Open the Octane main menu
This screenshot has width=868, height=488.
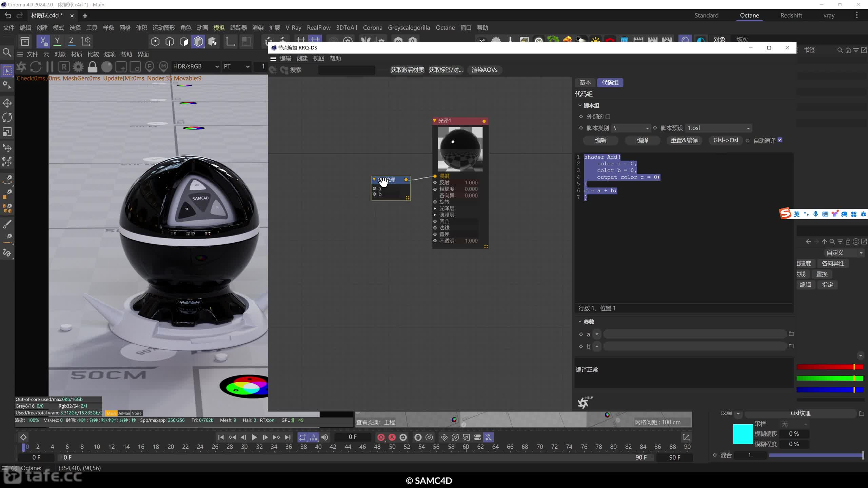(445, 28)
